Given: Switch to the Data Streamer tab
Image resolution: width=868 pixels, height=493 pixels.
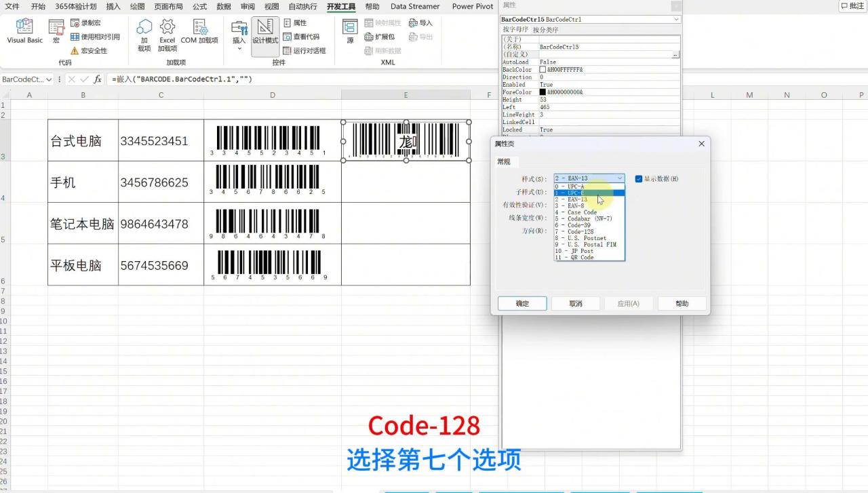Looking at the screenshot, I should click(415, 6).
